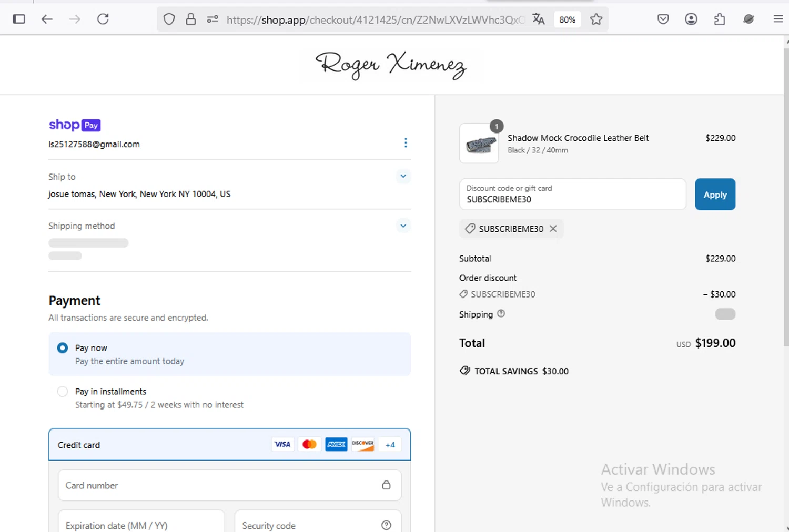The image size is (789, 532).
Task: Click the Credit card header row
Action: [229, 445]
